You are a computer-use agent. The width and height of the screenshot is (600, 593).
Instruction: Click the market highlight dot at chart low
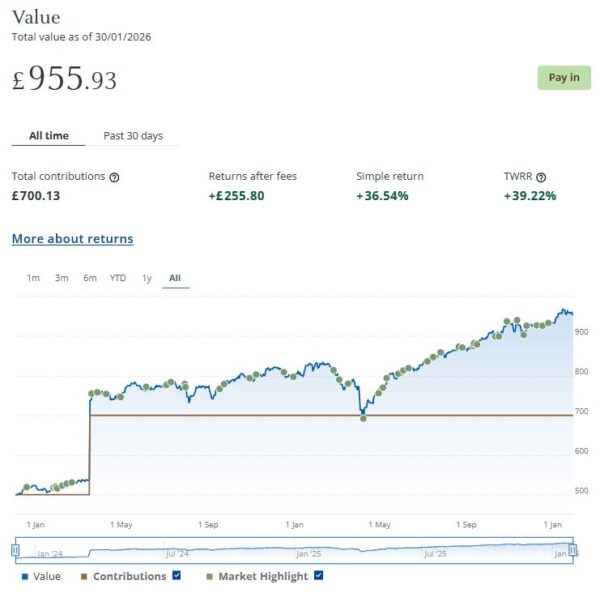tap(363, 417)
